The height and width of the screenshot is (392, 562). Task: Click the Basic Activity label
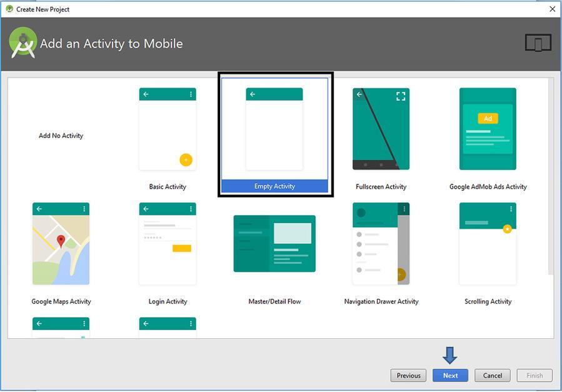click(168, 187)
